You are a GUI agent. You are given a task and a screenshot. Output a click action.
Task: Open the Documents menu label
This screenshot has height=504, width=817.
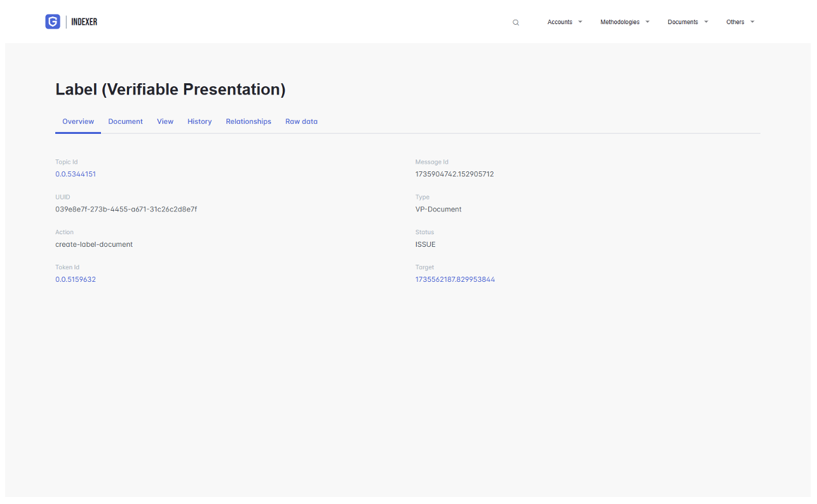[x=682, y=22]
